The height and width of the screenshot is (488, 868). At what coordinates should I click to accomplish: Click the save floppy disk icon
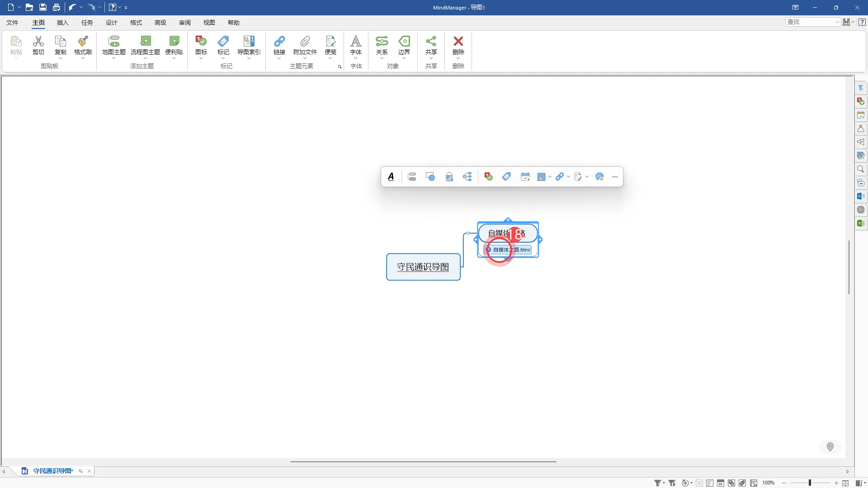(43, 7)
